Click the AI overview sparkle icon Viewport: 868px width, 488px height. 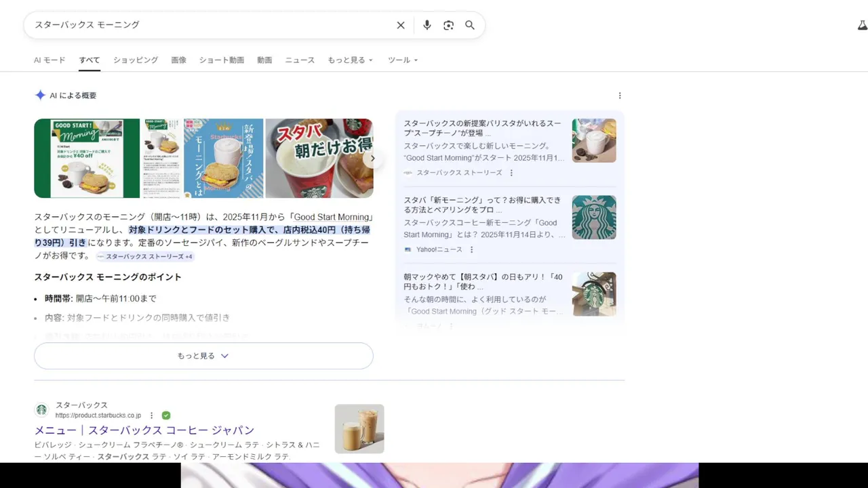[x=40, y=96]
